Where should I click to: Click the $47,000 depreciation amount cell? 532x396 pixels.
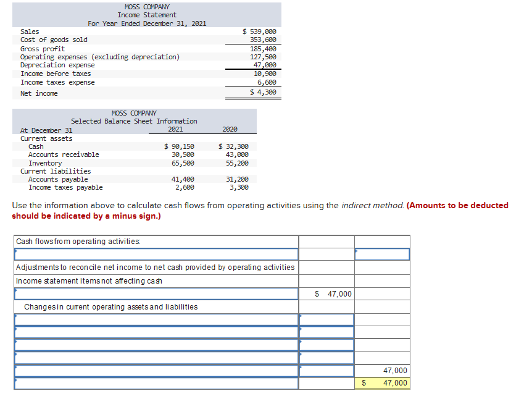[x=326, y=294]
